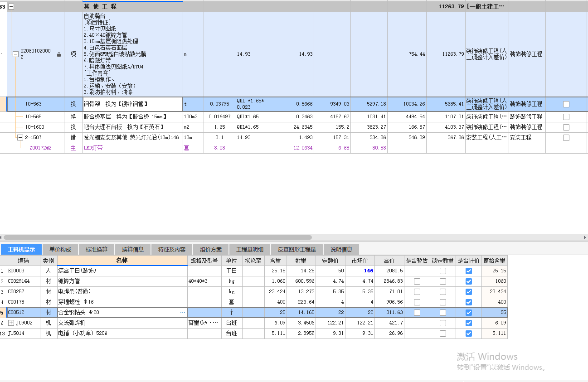Check 锁定数量 for 电锤(小功率) row
This screenshot has height=382, width=588.
[x=443, y=334]
